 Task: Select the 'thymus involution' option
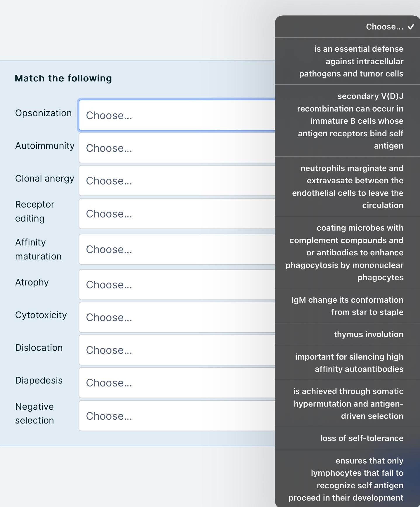point(348,334)
